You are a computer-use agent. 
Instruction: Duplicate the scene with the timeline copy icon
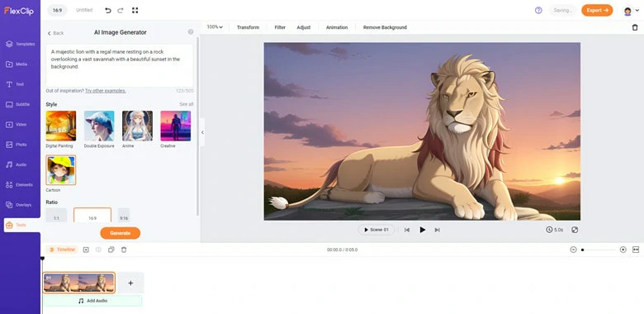pyautogui.click(x=111, y=250)
